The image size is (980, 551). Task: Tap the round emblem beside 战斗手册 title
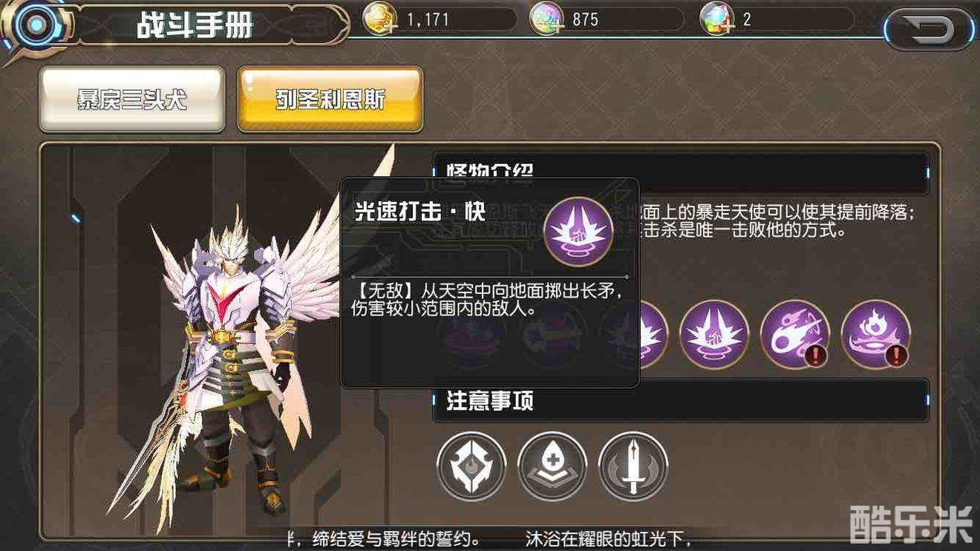(x=32, y=26)
